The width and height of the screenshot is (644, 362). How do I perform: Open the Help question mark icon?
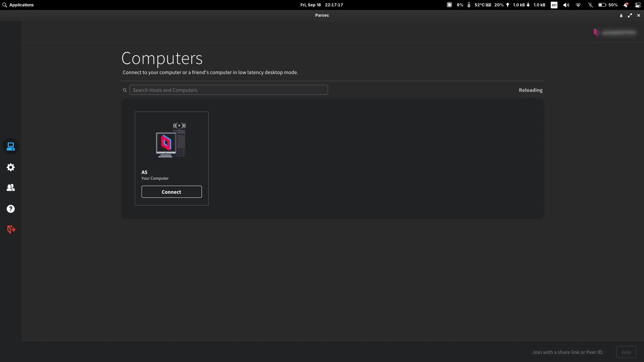point(11,209)
